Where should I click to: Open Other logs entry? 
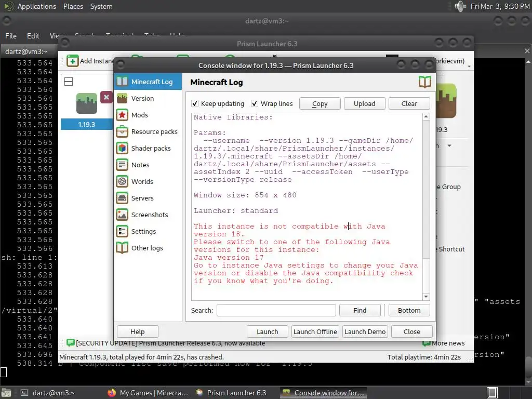pyautogui.click(x=148, y=248)
